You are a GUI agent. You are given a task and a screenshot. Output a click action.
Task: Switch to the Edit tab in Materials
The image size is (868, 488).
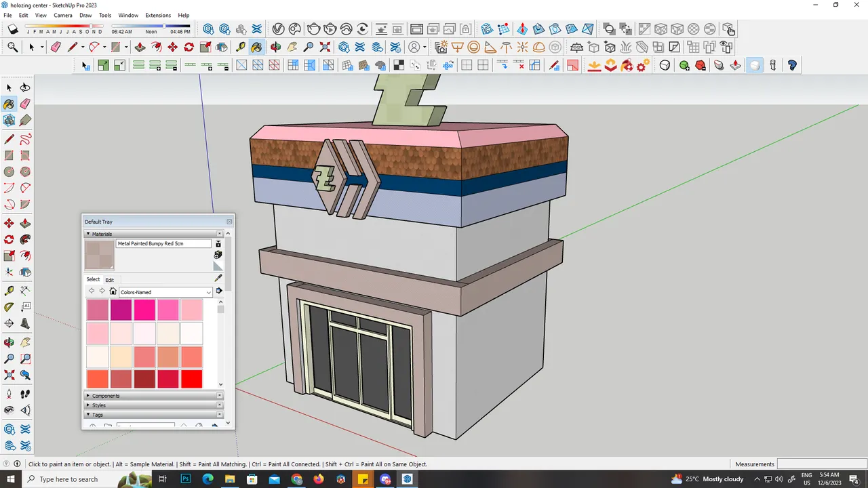(x=109, y=280)
